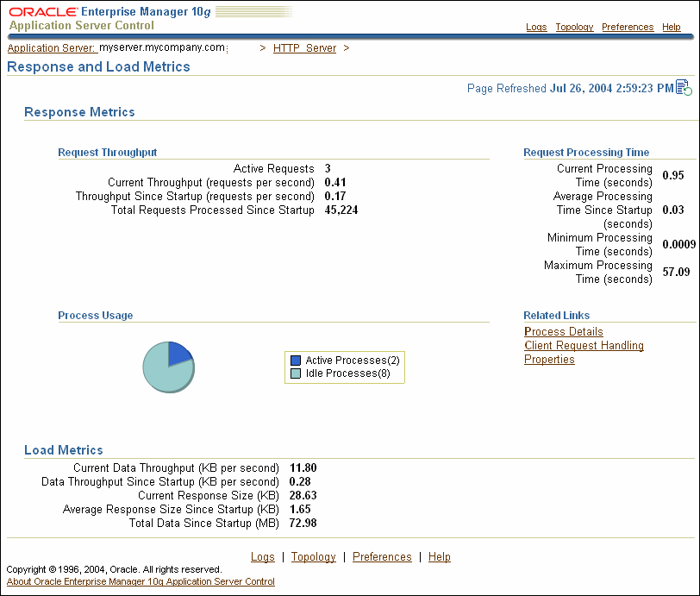Image resolution: width=700 pixels, height=596 pixels.
Task: Click Maximum Processing Time value 57.09
Action: [677, 272]
